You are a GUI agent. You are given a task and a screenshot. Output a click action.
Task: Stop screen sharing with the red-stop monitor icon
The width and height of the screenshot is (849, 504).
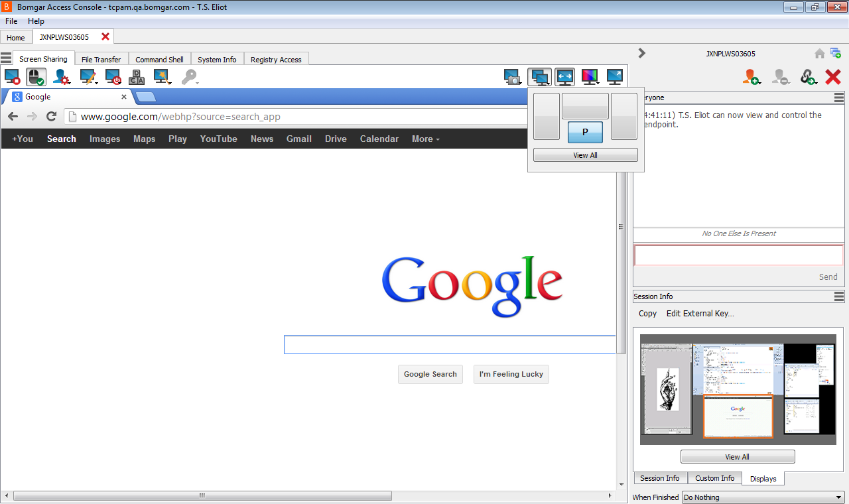12,78
